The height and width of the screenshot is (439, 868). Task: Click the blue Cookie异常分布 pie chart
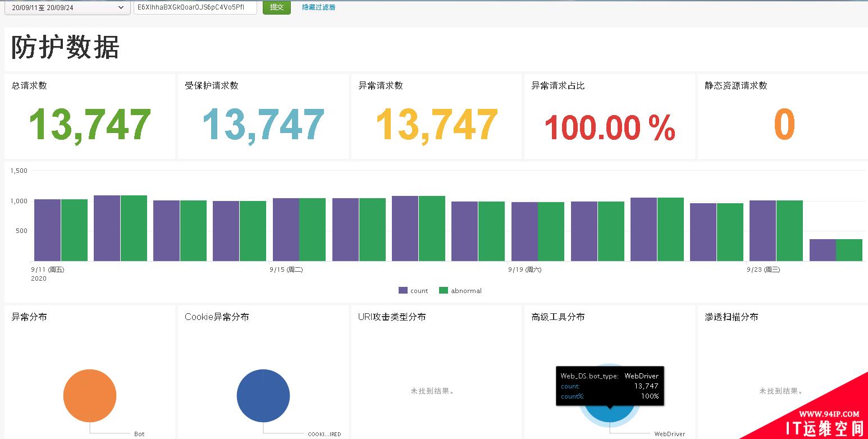263,396
